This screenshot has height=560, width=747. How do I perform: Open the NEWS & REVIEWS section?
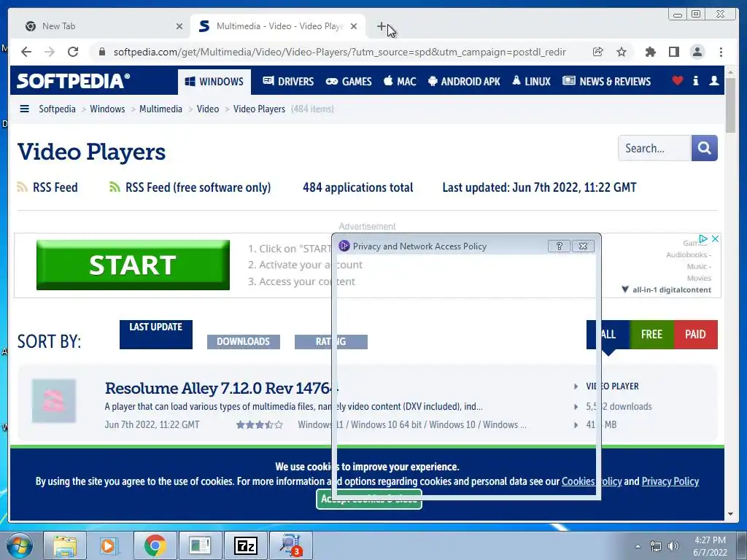pos(606,82)
